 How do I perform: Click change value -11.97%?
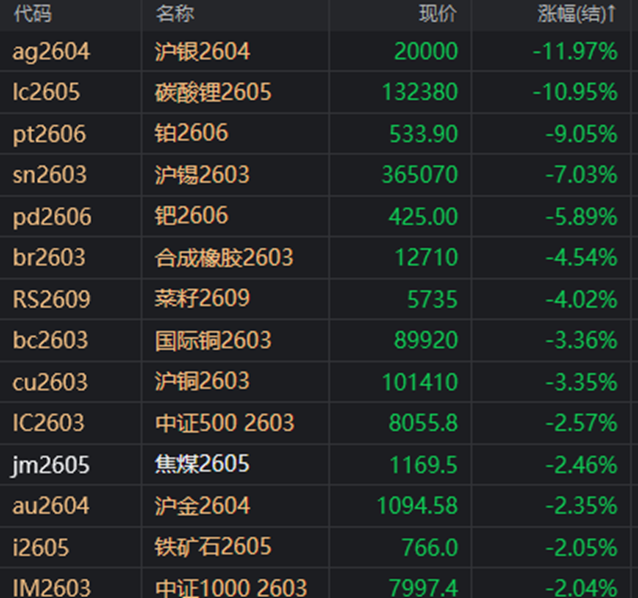[x=575, y=52]
